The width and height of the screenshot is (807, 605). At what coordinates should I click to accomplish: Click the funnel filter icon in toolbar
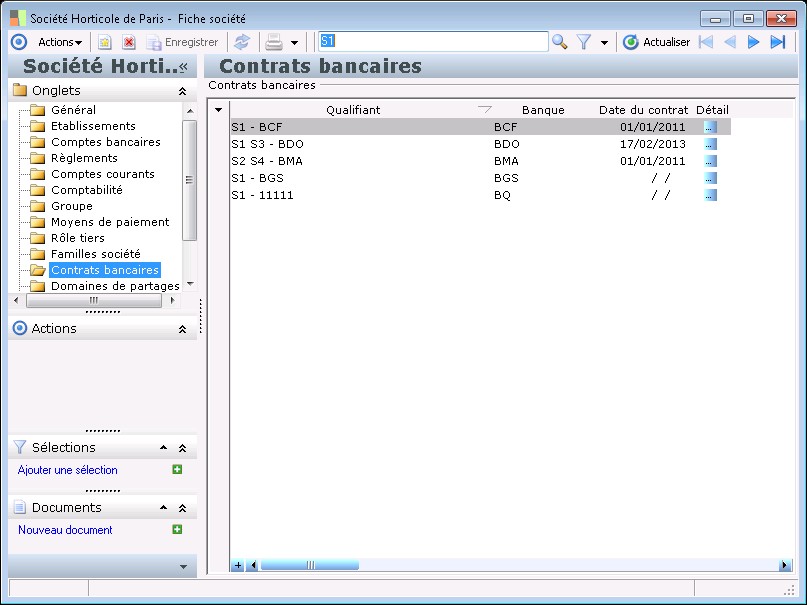[584, 42]
